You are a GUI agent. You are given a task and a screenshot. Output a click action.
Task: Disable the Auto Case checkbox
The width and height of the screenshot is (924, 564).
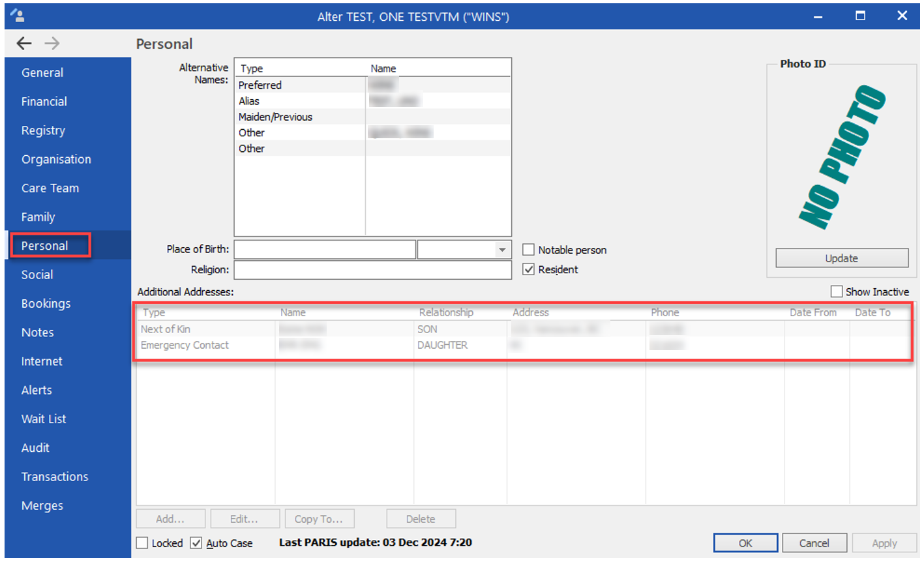(196, 543)
